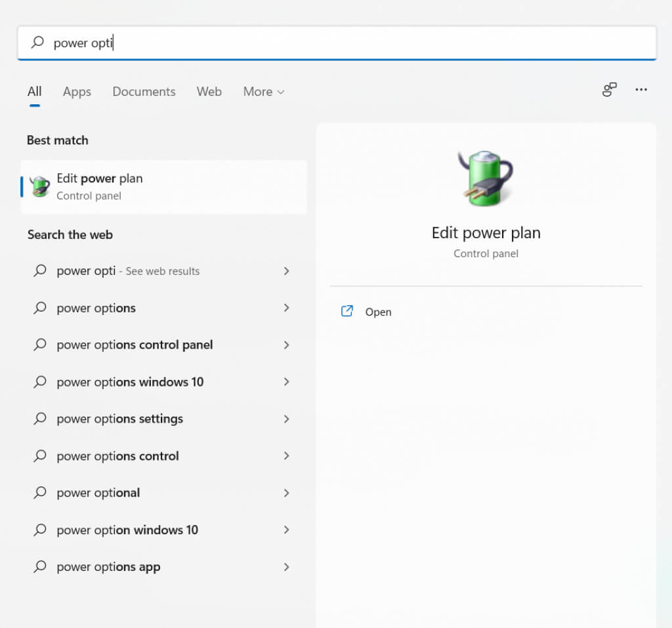Screen dimensions: 672x628
Task: Expand arrow for 'power options settings'
Action: (286, 419)
